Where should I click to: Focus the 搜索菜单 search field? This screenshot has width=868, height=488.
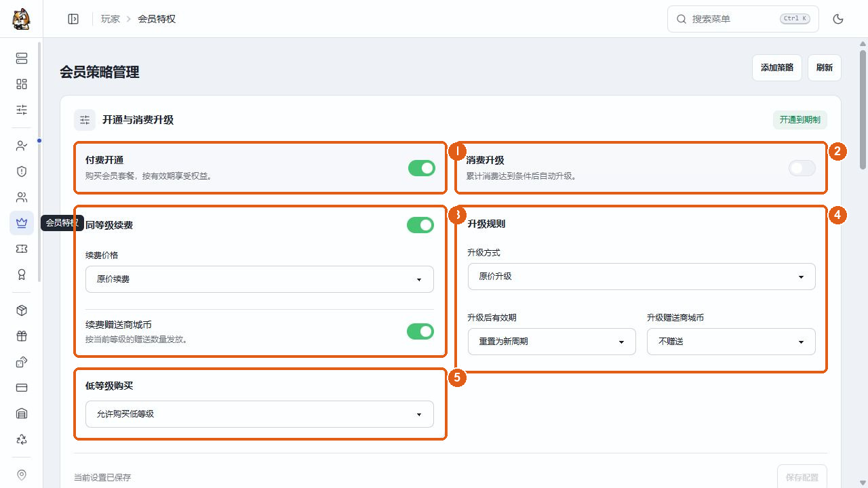743,19
